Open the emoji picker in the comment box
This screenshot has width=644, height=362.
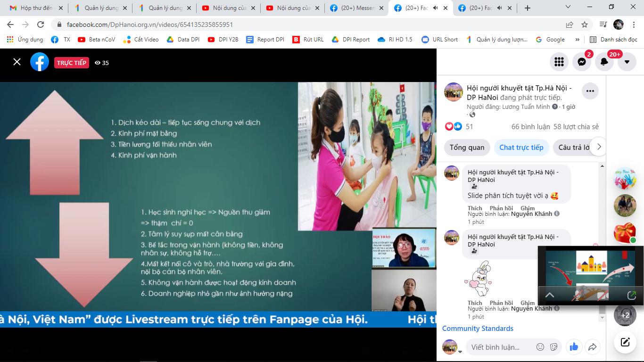(540, 347)
